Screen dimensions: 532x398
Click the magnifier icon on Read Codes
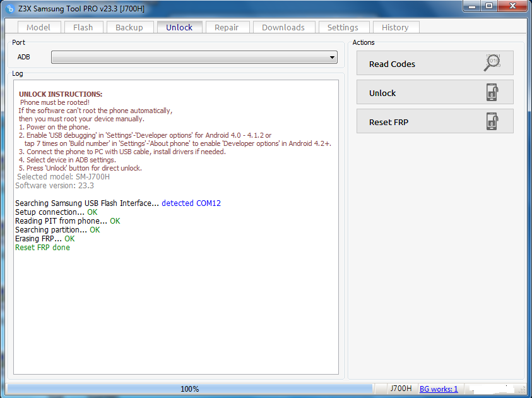click(493, 63)
